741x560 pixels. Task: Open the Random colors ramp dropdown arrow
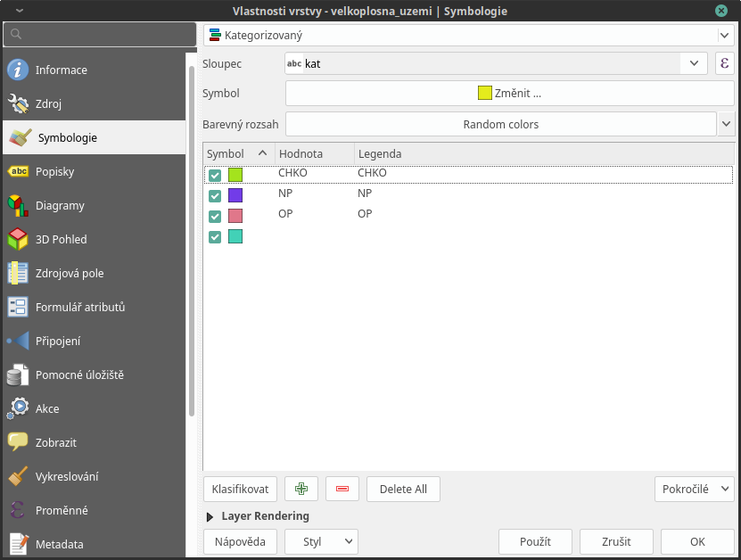pyautogui.click(x=727, y=124)
